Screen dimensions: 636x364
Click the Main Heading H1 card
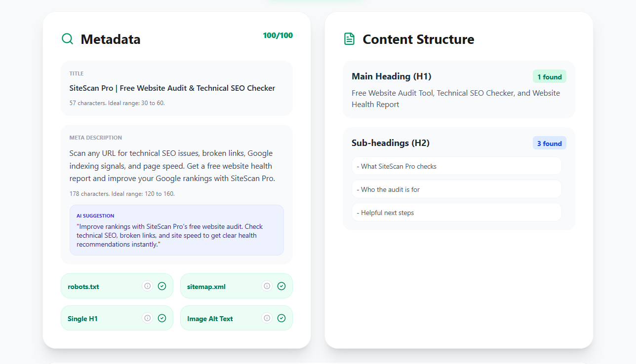(x=458, y=89)
